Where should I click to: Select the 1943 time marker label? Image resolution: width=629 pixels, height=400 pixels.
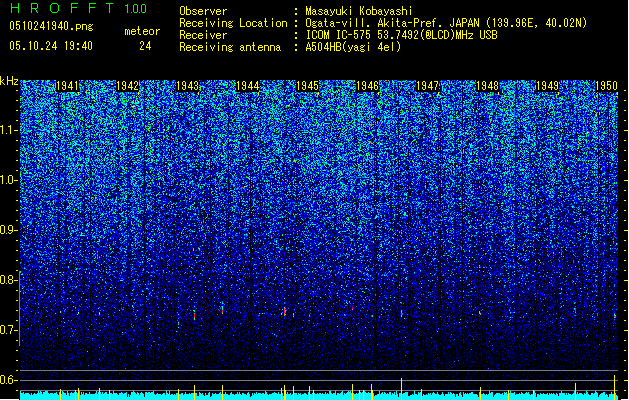pos(187,86)
